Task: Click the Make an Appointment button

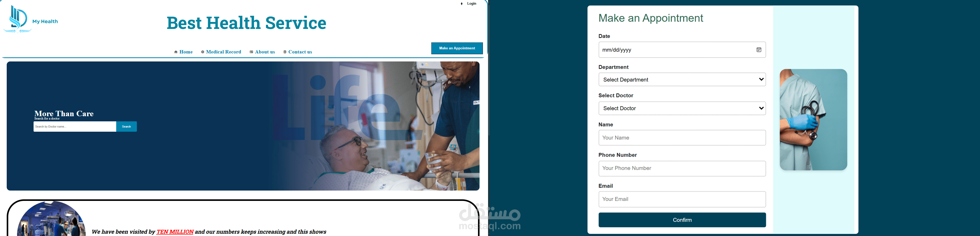Action: pos(457,48)
